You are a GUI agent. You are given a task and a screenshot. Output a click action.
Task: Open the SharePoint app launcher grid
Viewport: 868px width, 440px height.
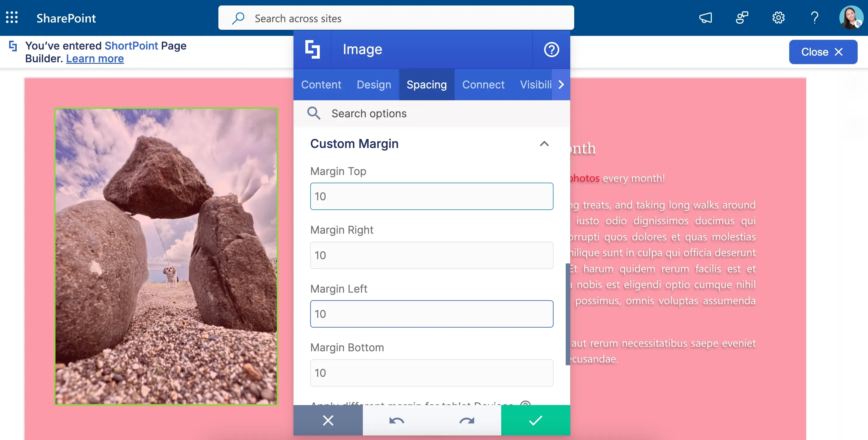click(x=12, y=18)
